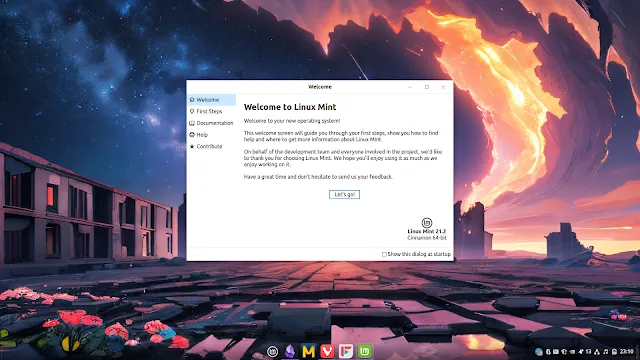Screen dimensions: 640x360
Task: Open the yellow M app in the panel
Action: point(309,351)
